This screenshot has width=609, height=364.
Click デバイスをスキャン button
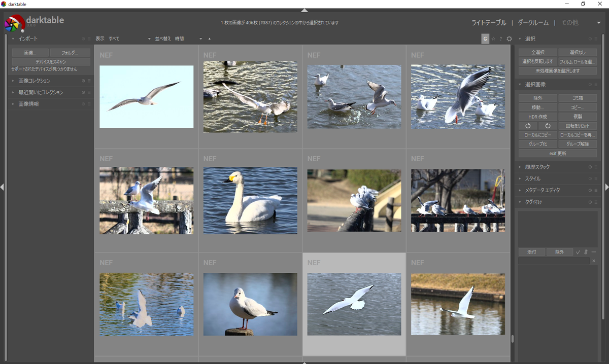(x=51, y=61)
